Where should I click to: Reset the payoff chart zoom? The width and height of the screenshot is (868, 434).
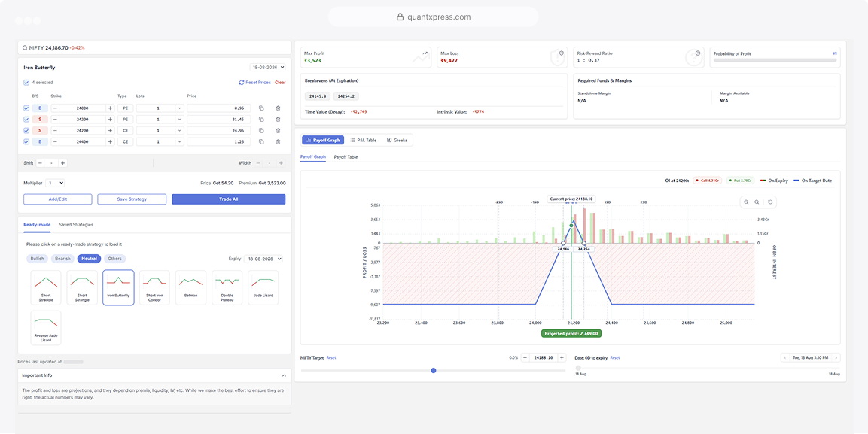(769, 202)
